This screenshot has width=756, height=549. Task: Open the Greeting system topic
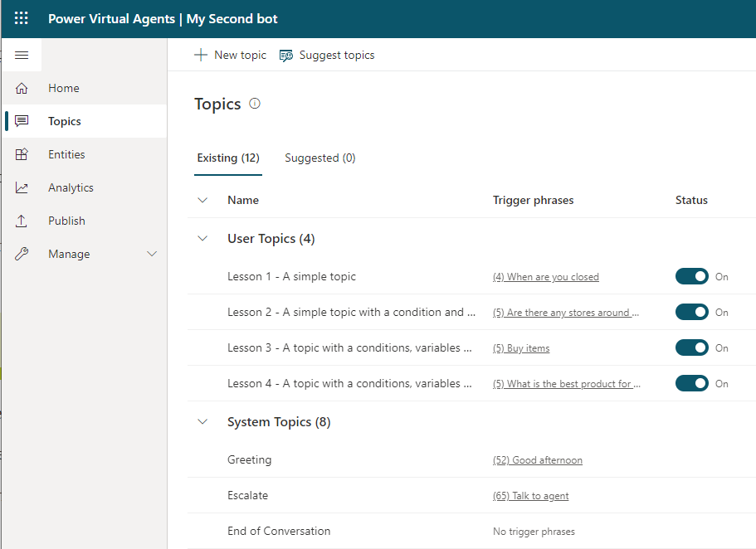point(249,459)
